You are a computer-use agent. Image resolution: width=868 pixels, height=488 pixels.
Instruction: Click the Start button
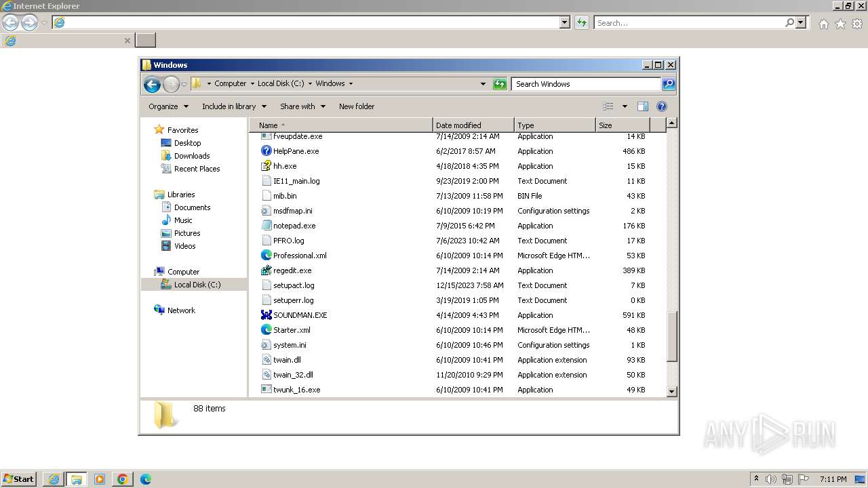coord(19,479)
